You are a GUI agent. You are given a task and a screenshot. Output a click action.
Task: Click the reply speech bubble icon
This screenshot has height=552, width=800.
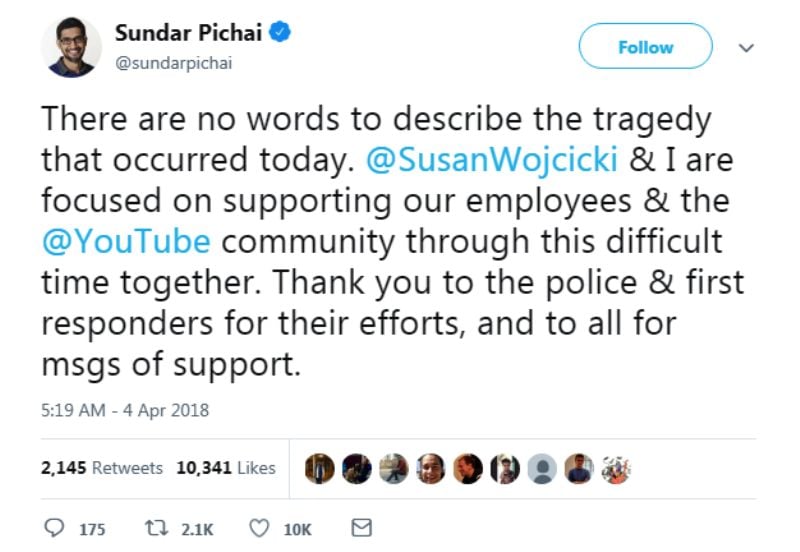54,528
